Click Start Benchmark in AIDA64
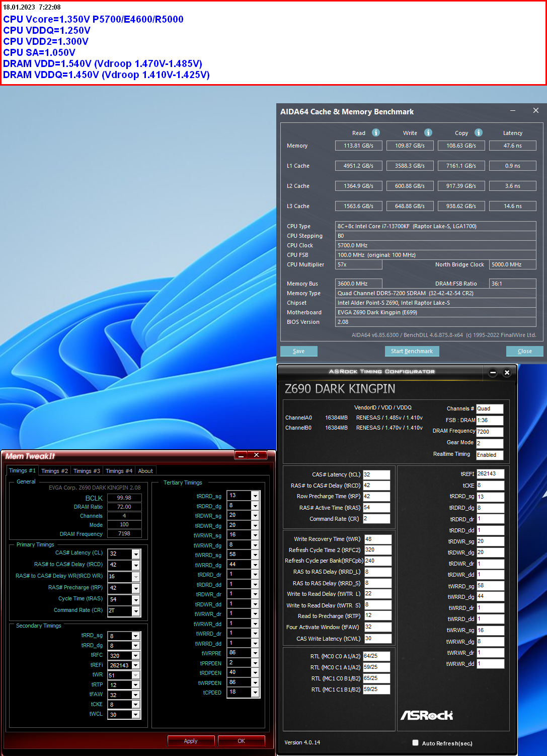The height and width of the screenshot is (756, 547). pyautogui.click(x=412, y=351)
